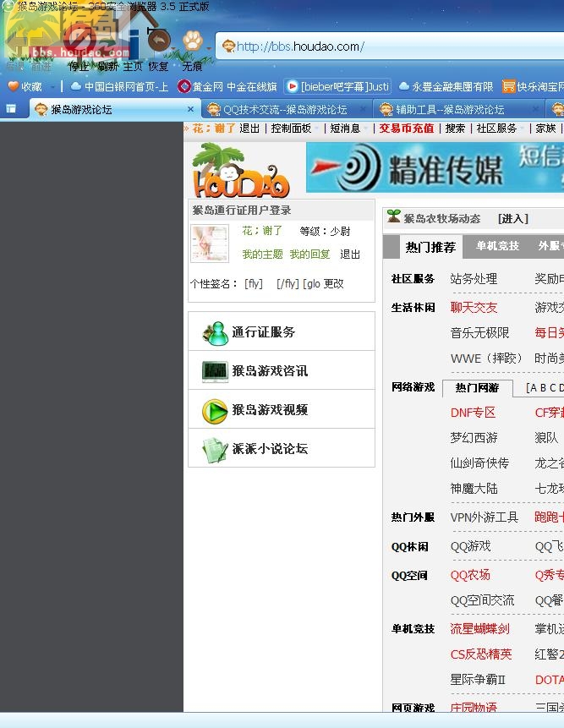Click the sprout icon beside 猴岛农牧场动态

tap(394, 216)
